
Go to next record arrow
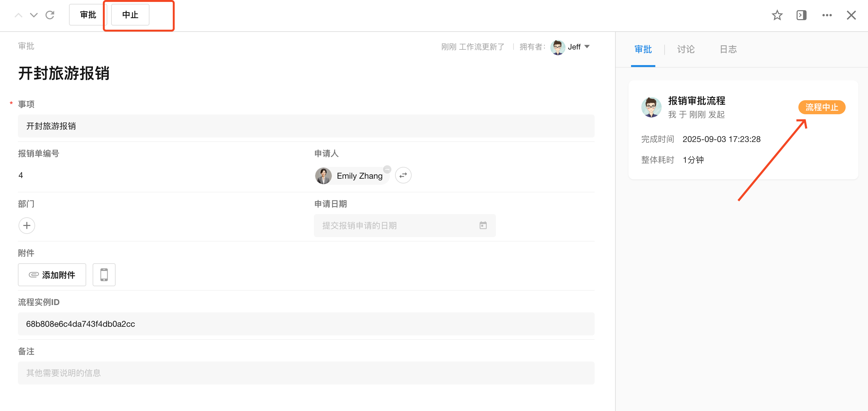click(x=34, y=15)
